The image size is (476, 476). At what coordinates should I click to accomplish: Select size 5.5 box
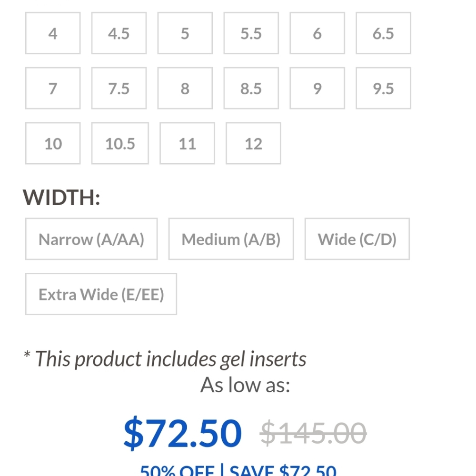[251, 33]
